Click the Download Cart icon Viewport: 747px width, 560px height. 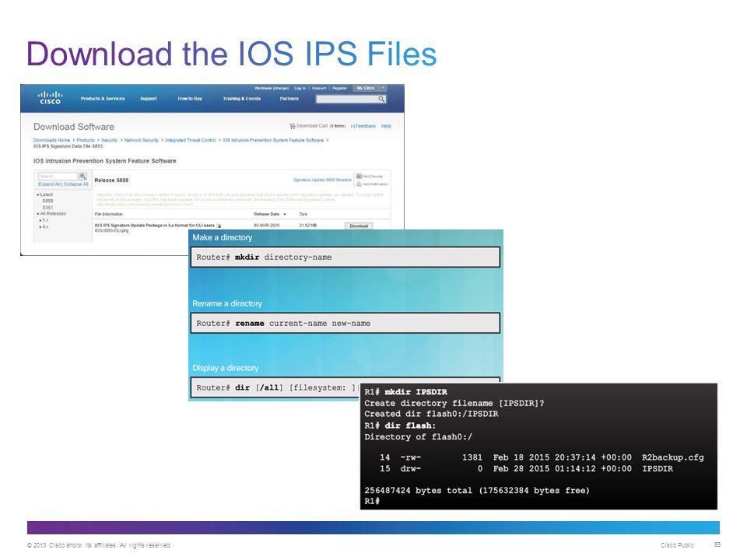[292, 126]
